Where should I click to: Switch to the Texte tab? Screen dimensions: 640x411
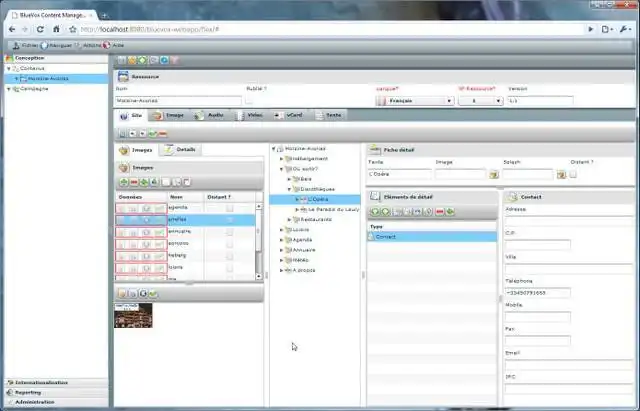[329, 116]
